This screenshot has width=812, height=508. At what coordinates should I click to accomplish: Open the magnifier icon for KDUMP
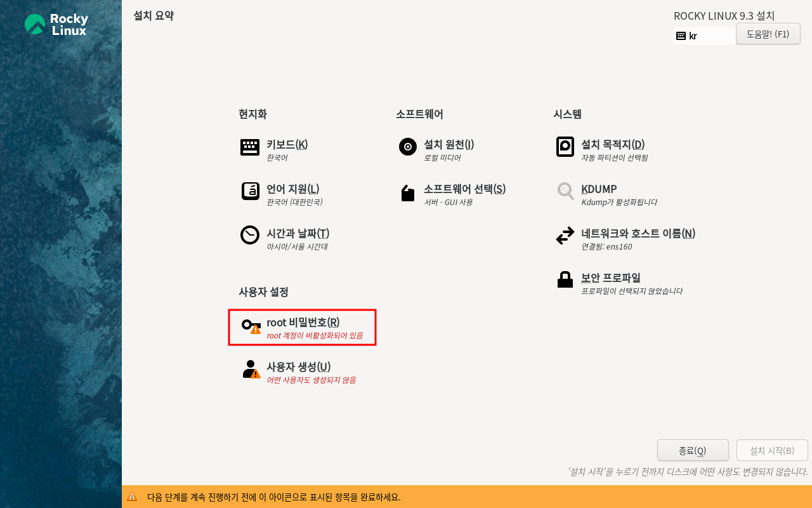click(565, 191)
